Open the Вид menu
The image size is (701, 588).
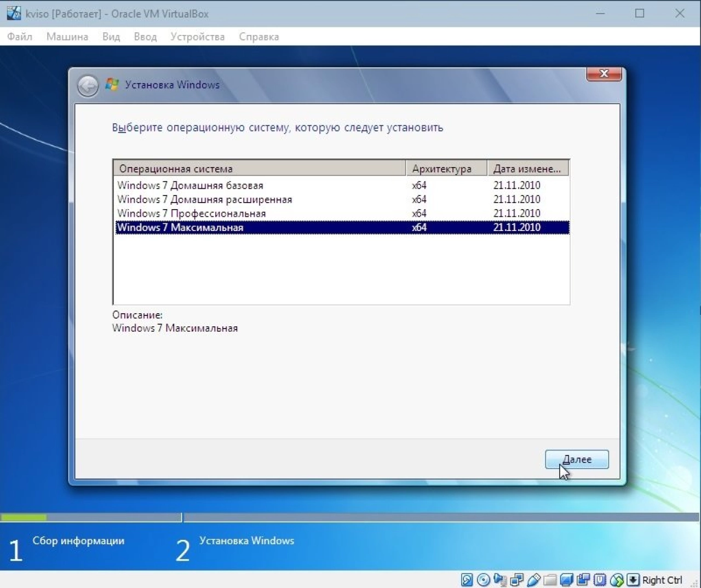point(111,37)
